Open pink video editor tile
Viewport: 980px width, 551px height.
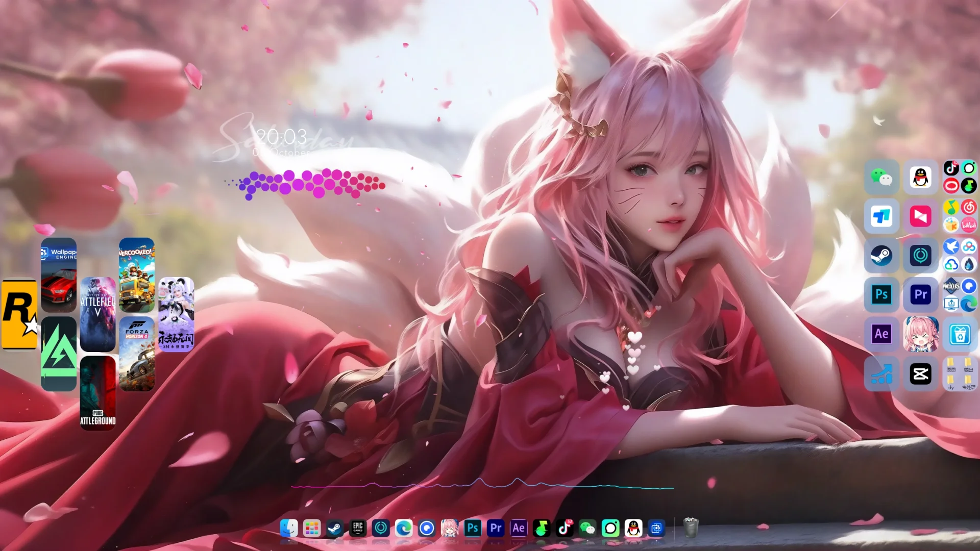coord(921,216)
